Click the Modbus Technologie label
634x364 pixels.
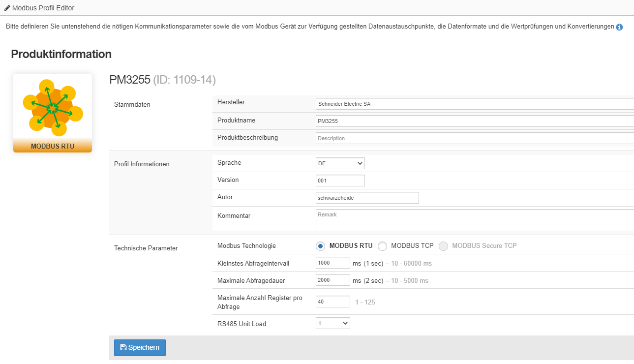coord(246,245)
